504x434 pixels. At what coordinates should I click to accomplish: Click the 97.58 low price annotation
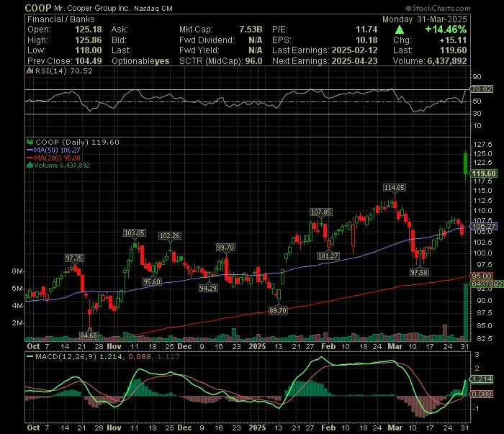419,272
